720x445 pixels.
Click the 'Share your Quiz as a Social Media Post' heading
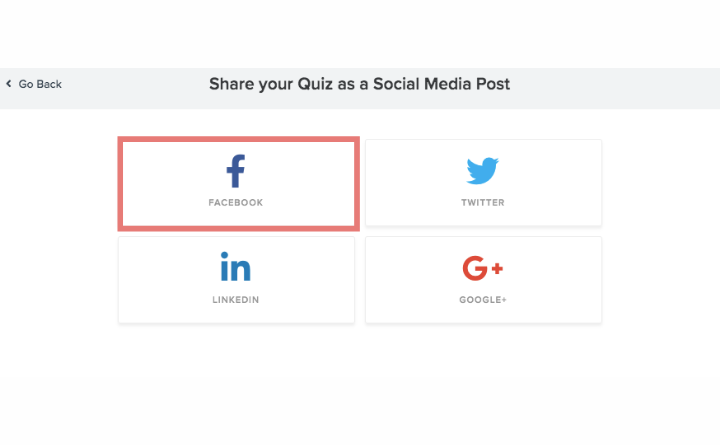(360, 84)
